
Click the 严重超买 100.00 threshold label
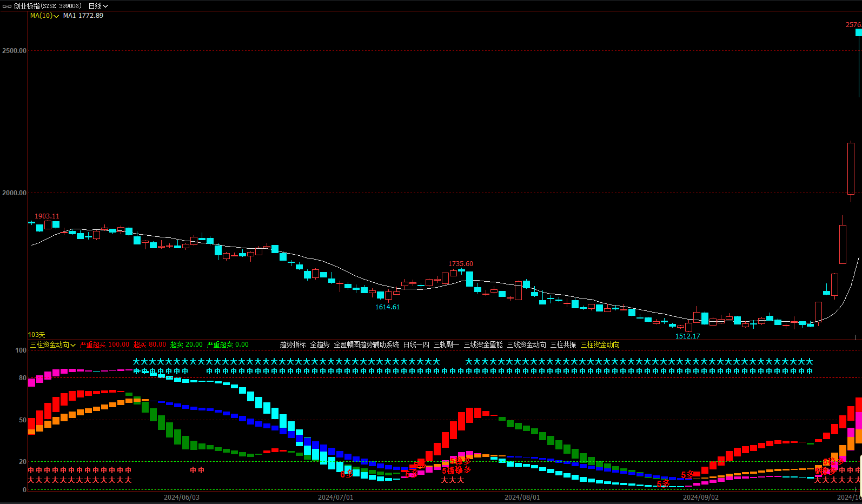click(105, 344)
